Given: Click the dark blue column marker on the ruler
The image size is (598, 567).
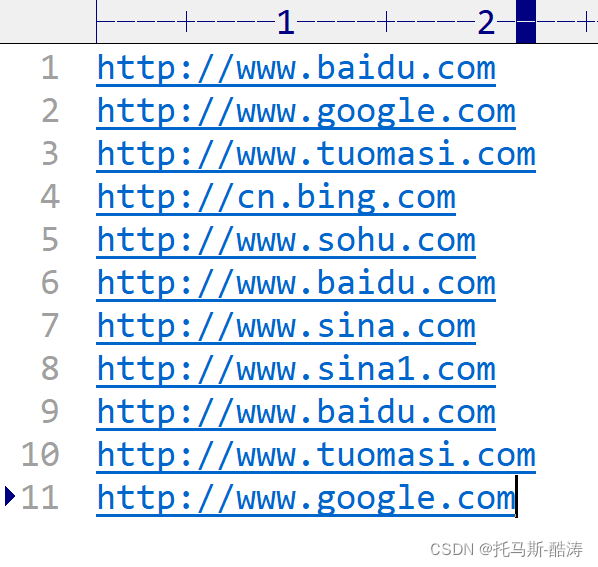Looking at the screenshot, I should pyautogui.click(x=526, y=21).
